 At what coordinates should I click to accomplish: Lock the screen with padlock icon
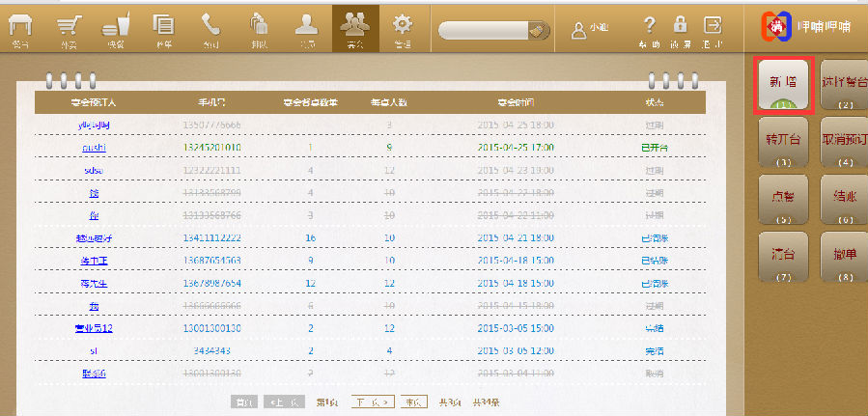pyautogui.click(x=681, y=26)
